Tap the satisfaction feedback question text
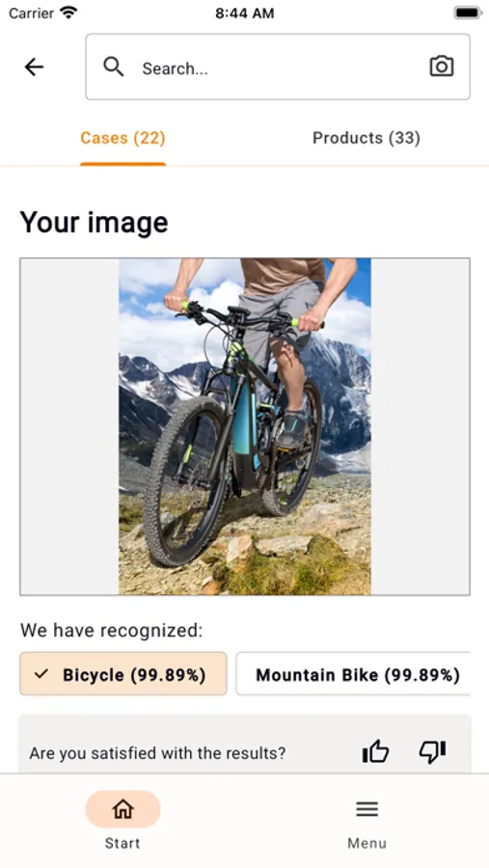This screenshot has height=868, width=489. coord(157,753)
